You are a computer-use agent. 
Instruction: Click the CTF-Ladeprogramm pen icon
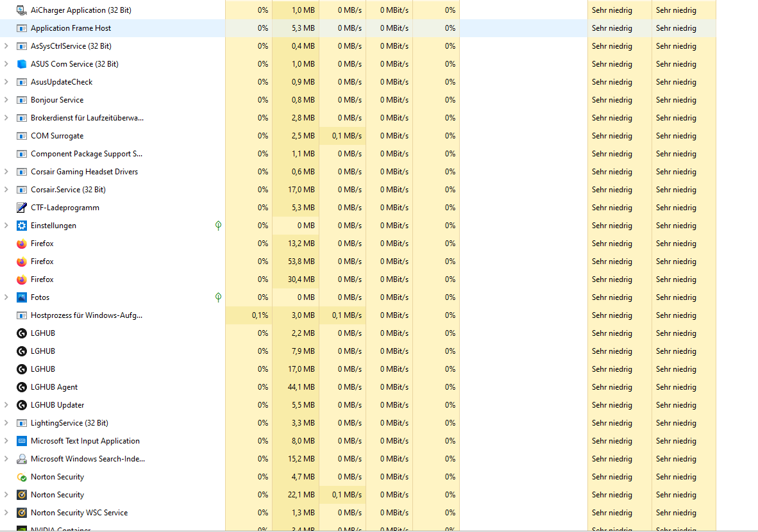21,208
